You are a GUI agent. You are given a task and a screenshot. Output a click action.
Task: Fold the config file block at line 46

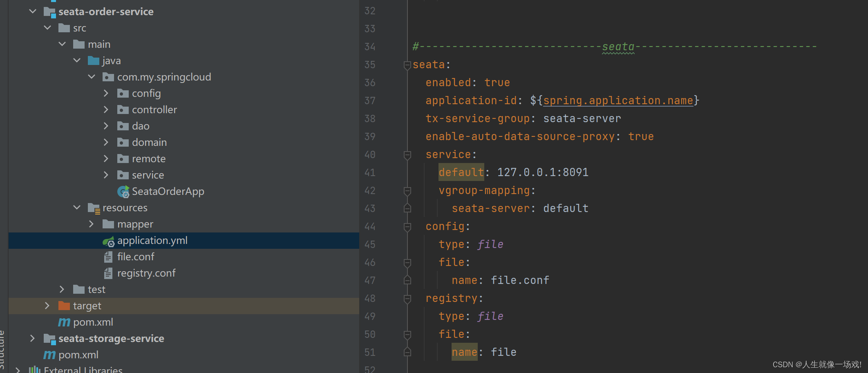click(407, 263)
